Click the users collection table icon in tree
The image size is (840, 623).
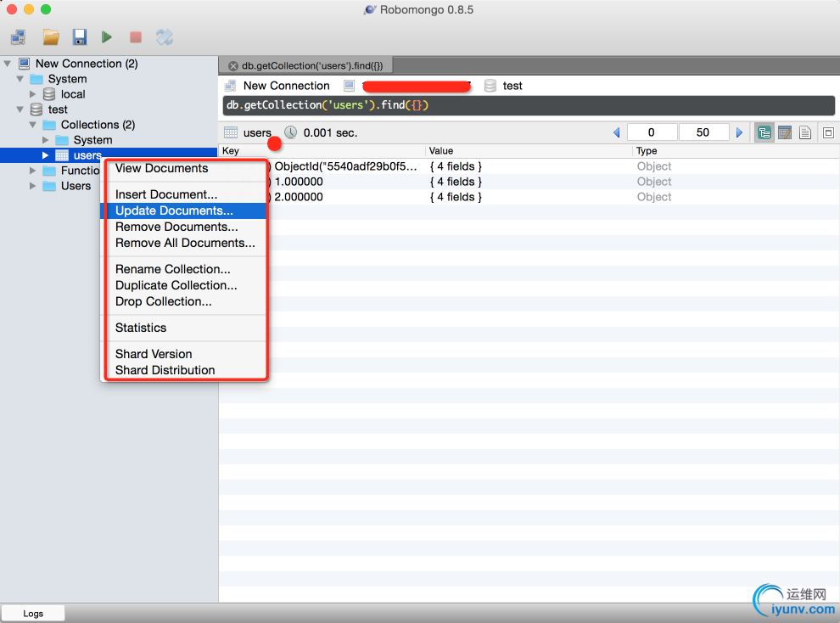pos(62,155)
